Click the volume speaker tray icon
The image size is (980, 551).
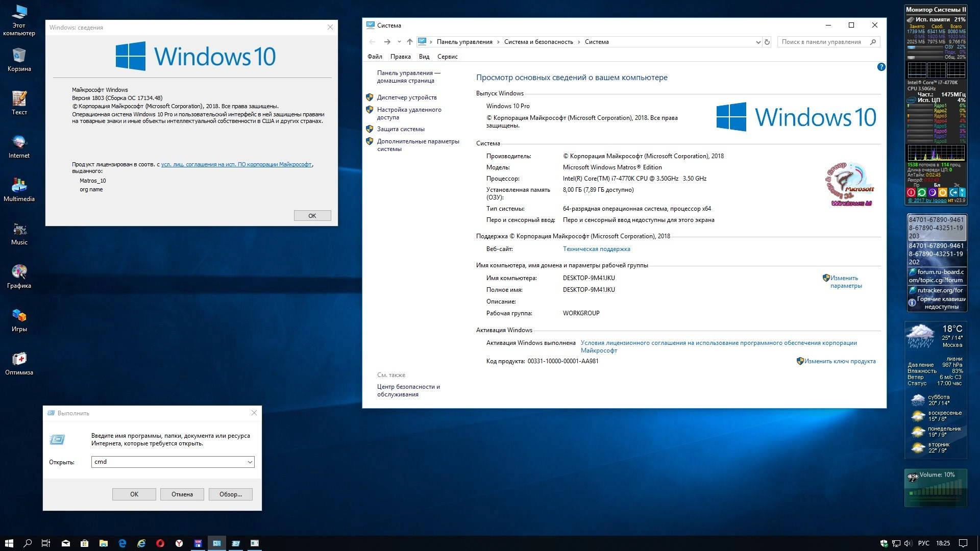(x=908, y=543)
